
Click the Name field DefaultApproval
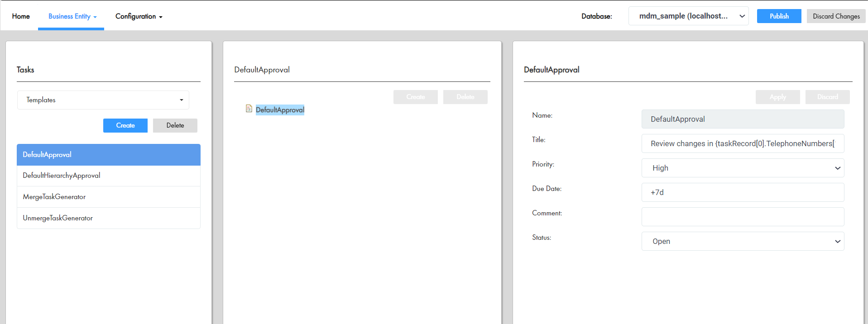click(743, 119)
